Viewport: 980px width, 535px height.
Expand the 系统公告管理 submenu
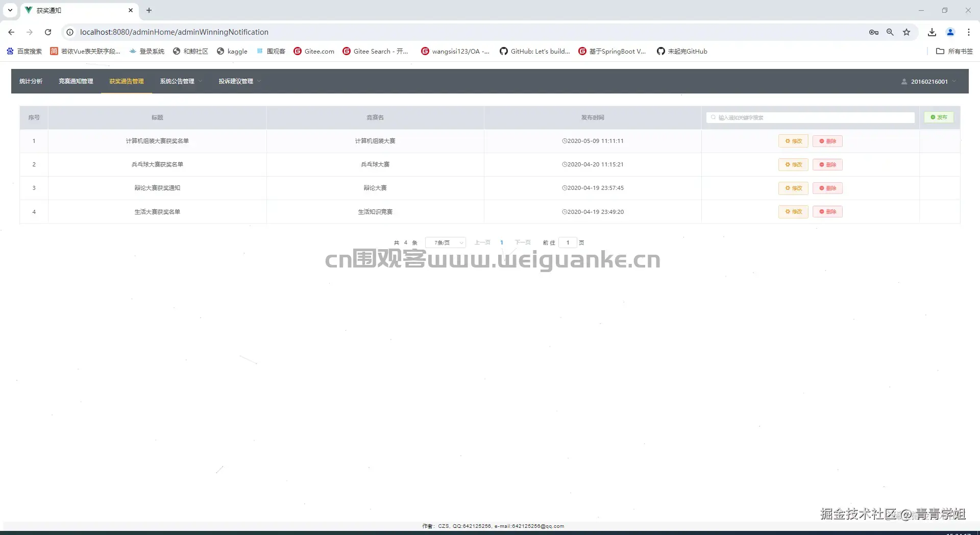pos(181,81)
